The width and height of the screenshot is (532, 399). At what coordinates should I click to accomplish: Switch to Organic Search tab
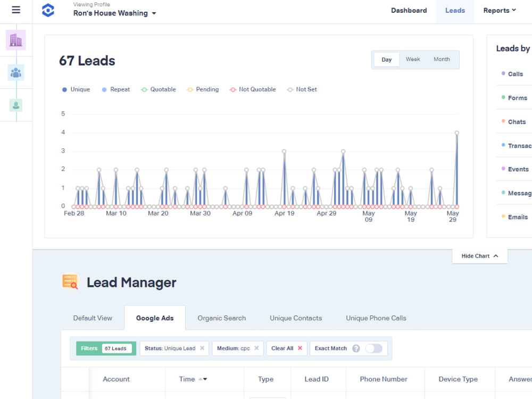(221, 318)
